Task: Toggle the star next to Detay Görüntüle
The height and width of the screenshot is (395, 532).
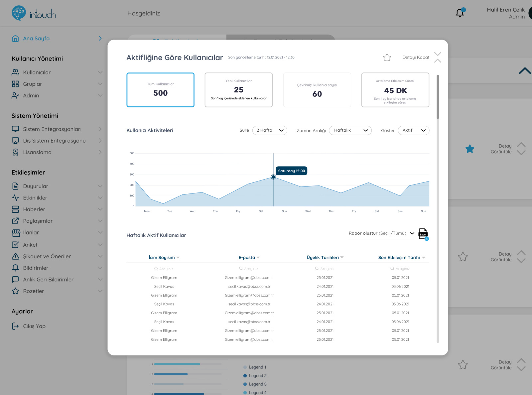Action: coord(470,149)
